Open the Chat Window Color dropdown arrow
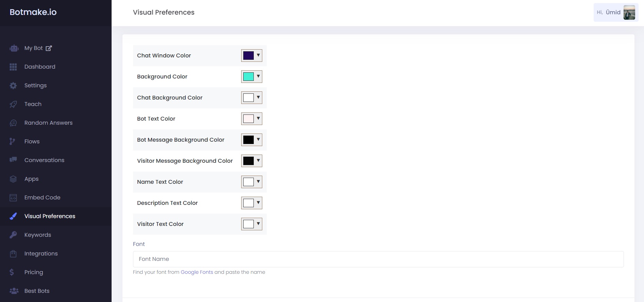Viewport: 644px width, 302px height. coord(258,55)
